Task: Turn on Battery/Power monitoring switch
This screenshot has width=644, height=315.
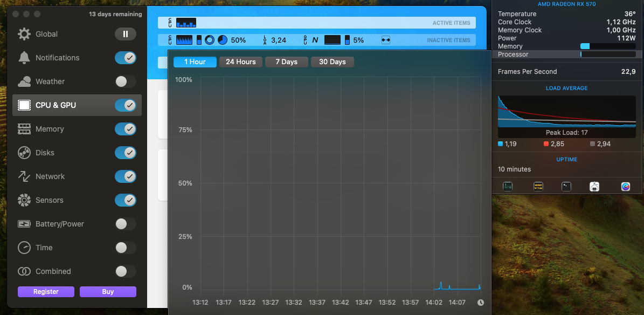Action: click(125, 224)
